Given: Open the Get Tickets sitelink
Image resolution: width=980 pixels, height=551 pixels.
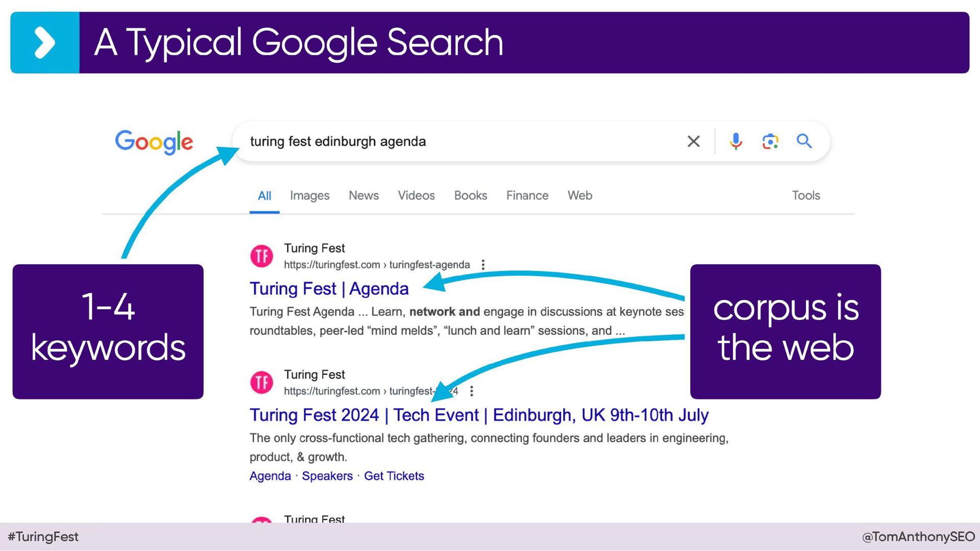Looking at the screenshot, I should coord(394,476).
